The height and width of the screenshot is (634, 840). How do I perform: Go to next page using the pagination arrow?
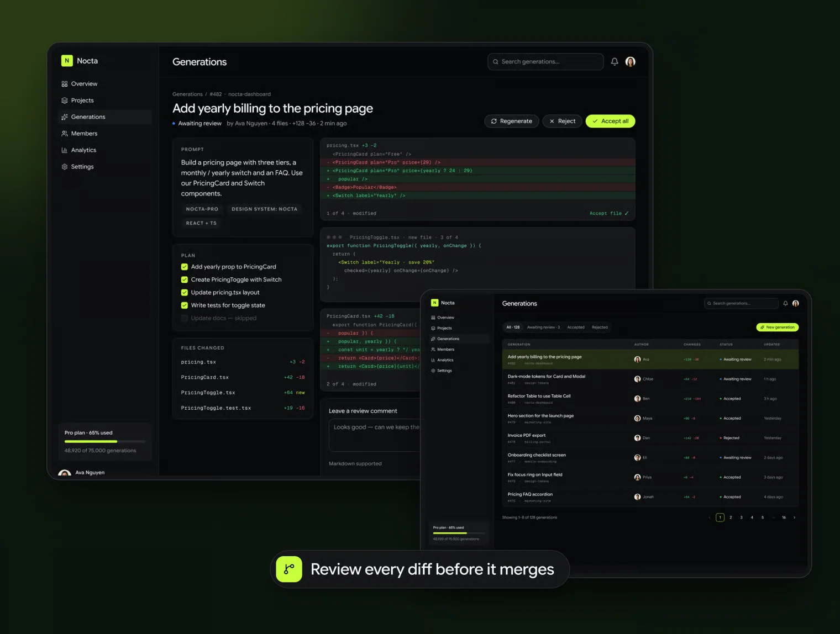794,517
